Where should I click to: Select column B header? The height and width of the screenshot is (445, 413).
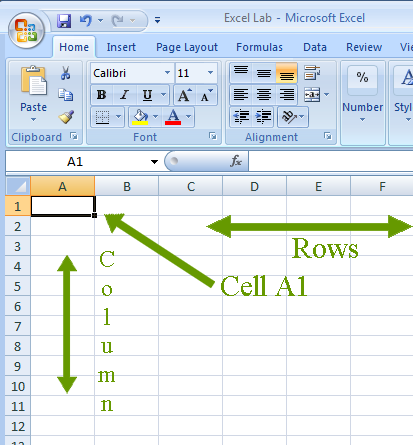pos(127,186)
